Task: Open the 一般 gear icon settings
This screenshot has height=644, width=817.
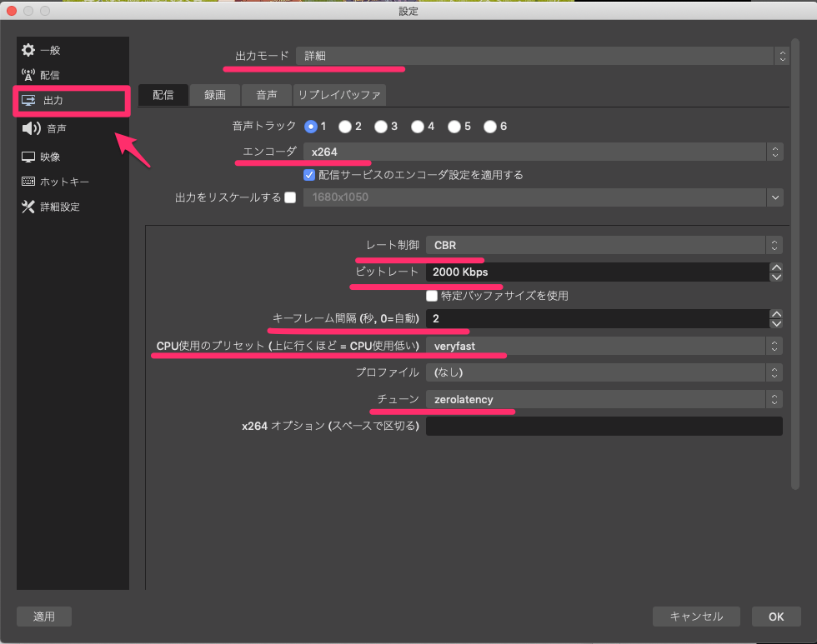Action: [28, 50]
